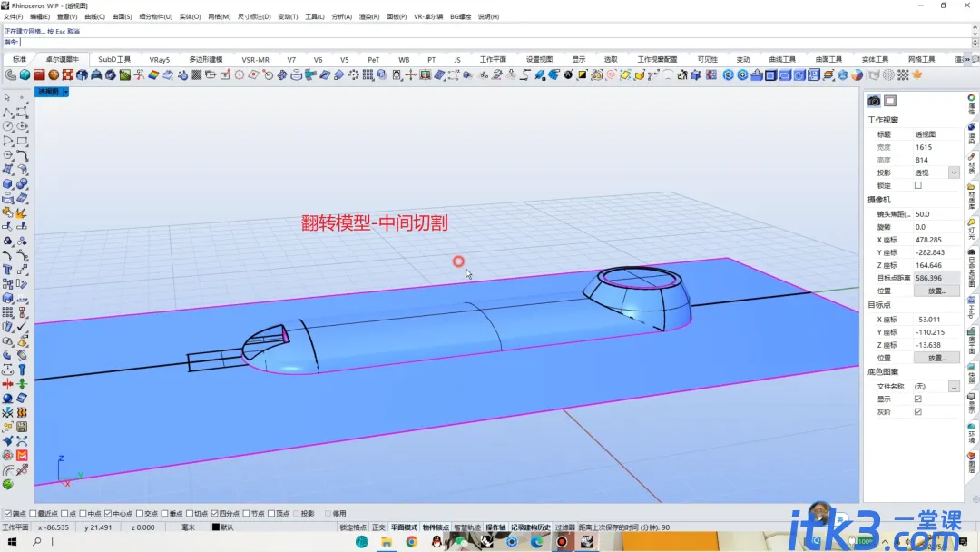Select the circle tool in left toolbar
Image resolution: width=980 pixels, height=552 pixels.
tap(7, 126)
